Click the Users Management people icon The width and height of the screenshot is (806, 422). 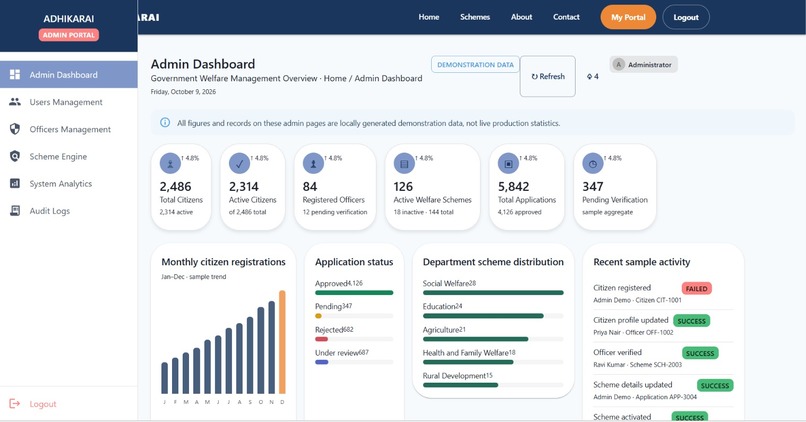[15, 102]
